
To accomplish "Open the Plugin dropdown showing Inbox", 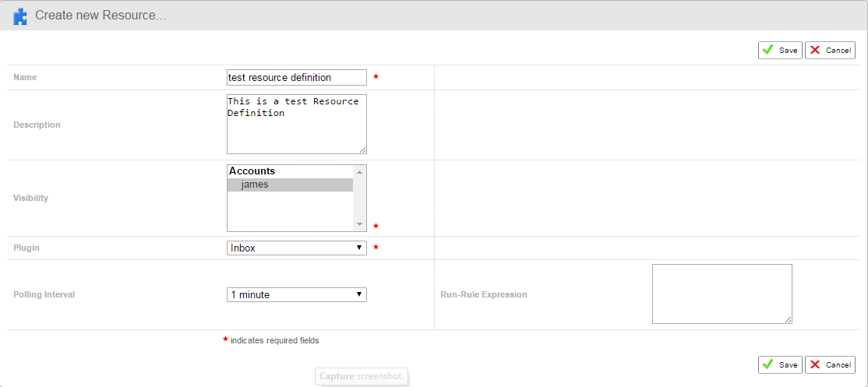I will click(x=296, y=248).
